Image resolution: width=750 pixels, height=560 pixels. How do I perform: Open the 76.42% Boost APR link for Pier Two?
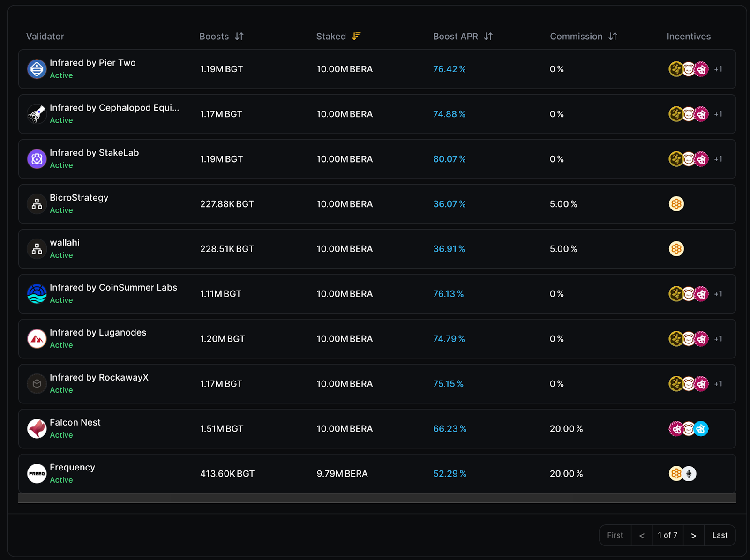[x=449, y=69]
